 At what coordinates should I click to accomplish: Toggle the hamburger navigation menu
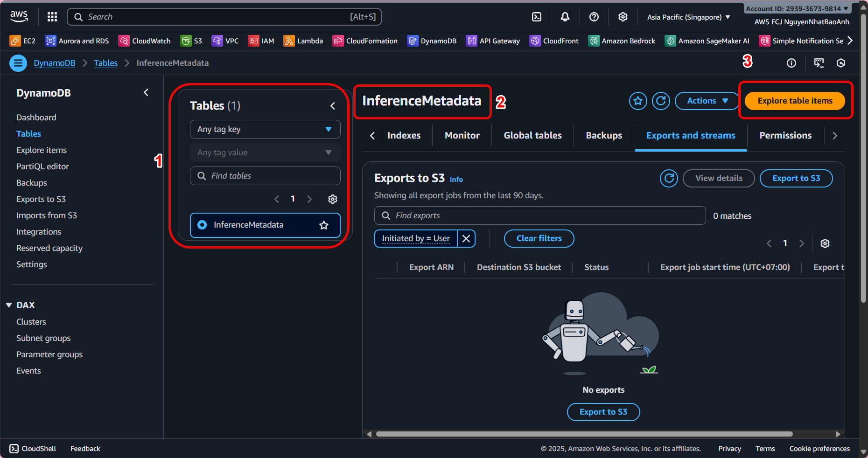[x=18, y=63]
